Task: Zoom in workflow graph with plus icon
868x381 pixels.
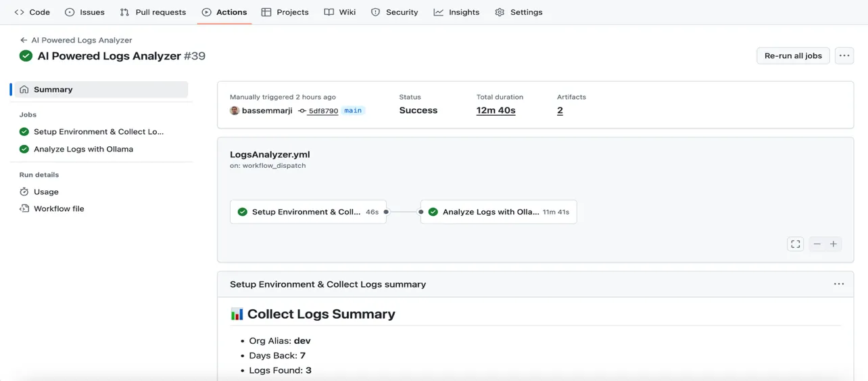Action: pos(834,244)
